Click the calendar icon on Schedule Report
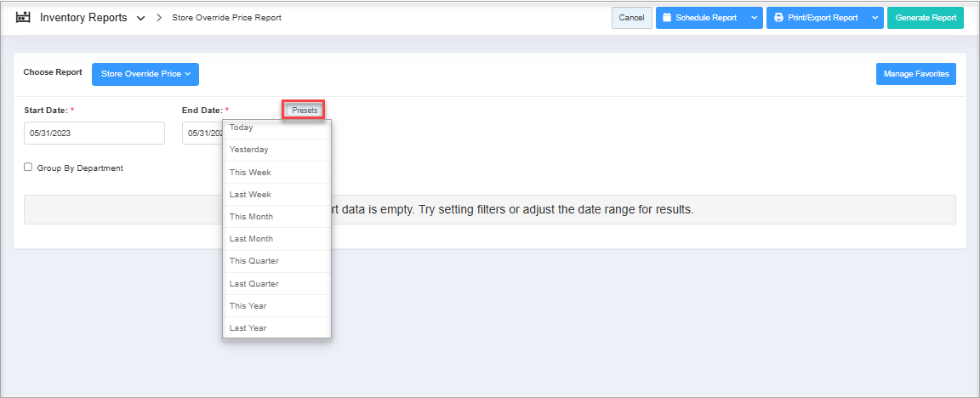Screen dimensions: 980x398 (x=667, y=18)
